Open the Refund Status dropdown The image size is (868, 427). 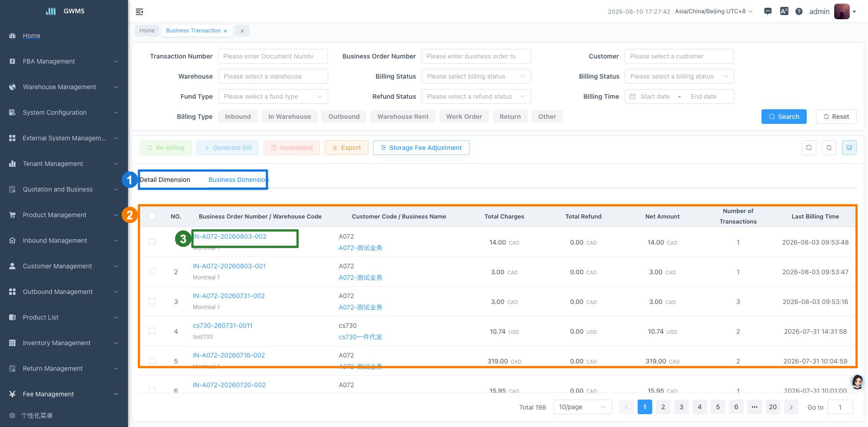[x=476, y=96]
